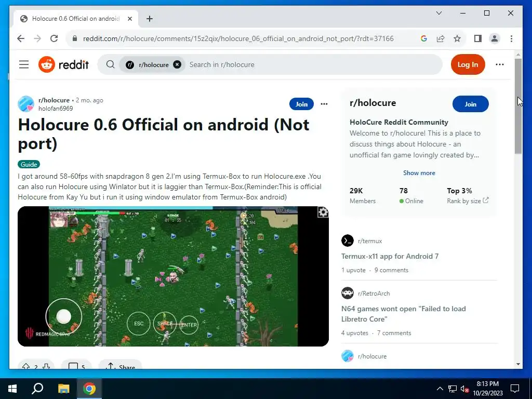Viewport: 532px width, 399px height.
Task: Open the Google icon in the address bar
Action: 424,38
